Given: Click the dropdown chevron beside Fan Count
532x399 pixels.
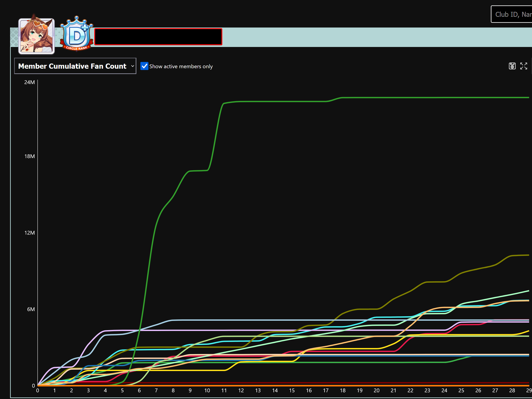Looking at the screenshot, I should coord(133,66).
